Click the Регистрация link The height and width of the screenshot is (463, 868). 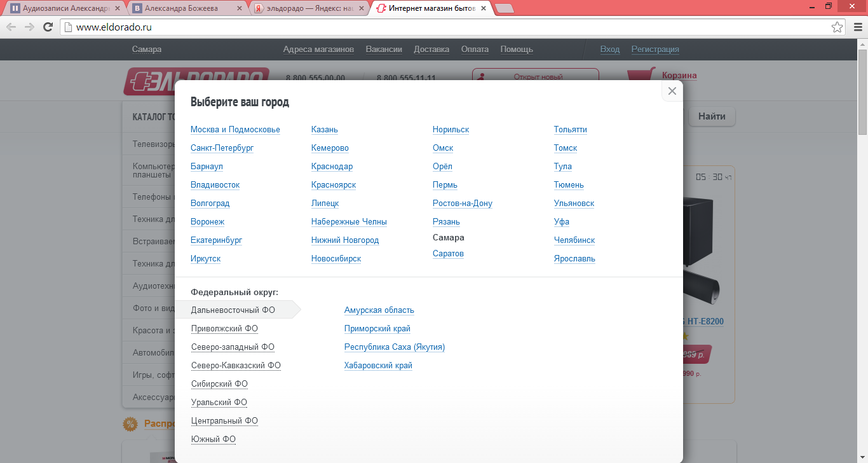(655, 50)
